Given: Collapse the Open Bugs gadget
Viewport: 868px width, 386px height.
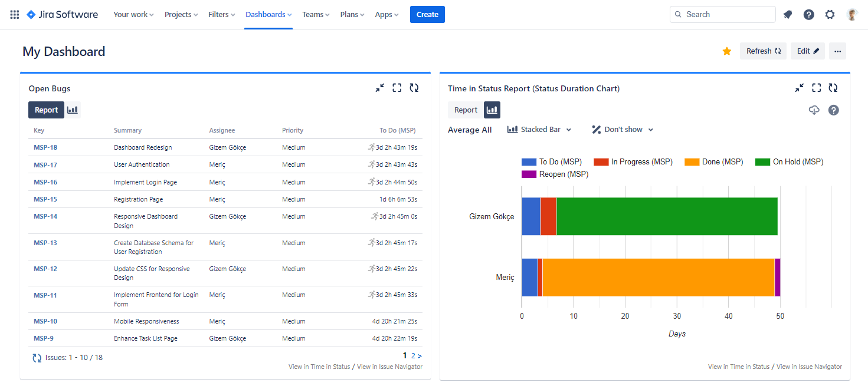Looking at the screenshot, I should [x=379, y=87].
